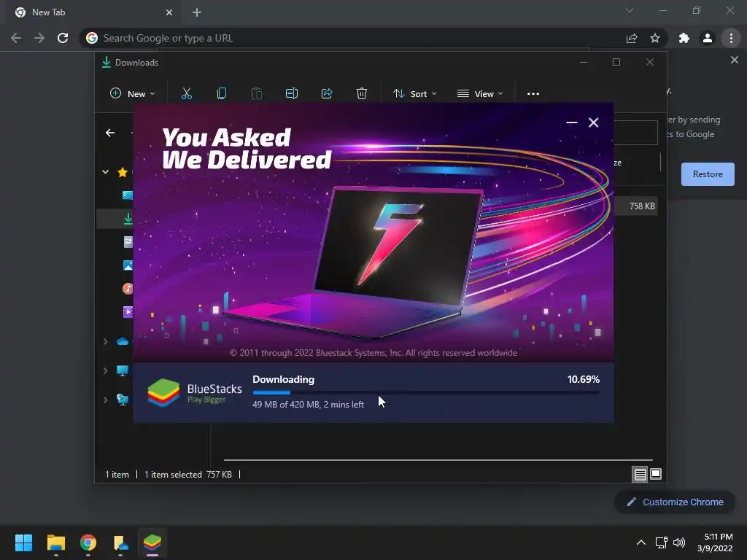This screenshot has height=560, width=747.
Task: Collapse the Quick access tree section
Action: pyautogui.click(x=105, y=172)
